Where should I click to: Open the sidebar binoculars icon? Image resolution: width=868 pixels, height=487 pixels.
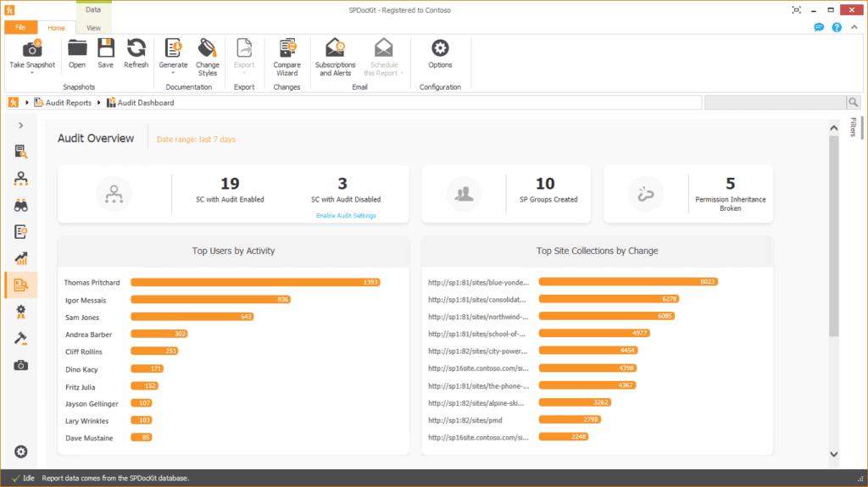(21, 205)
